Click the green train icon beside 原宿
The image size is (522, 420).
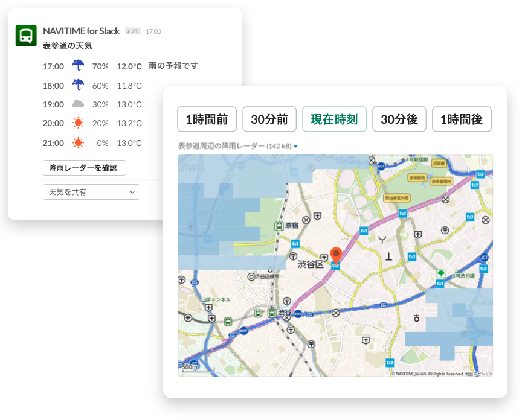click(279, 226)
